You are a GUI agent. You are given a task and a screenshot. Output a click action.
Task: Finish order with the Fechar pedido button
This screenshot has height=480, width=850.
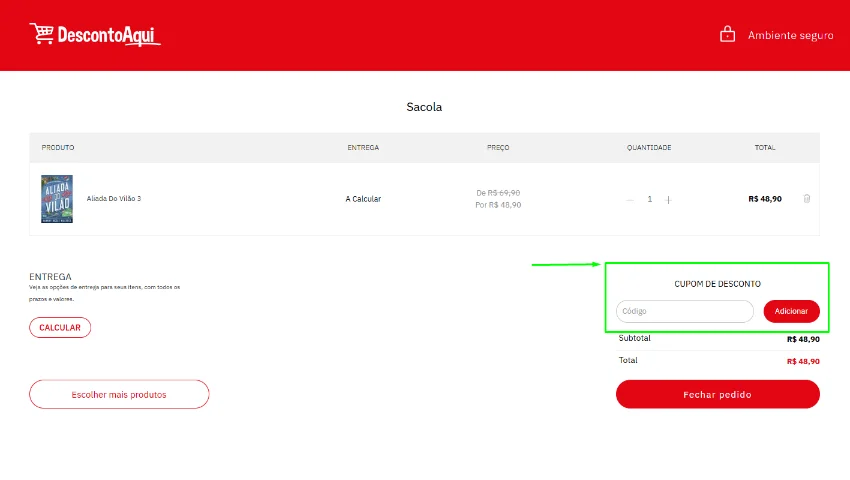[717, 394]
